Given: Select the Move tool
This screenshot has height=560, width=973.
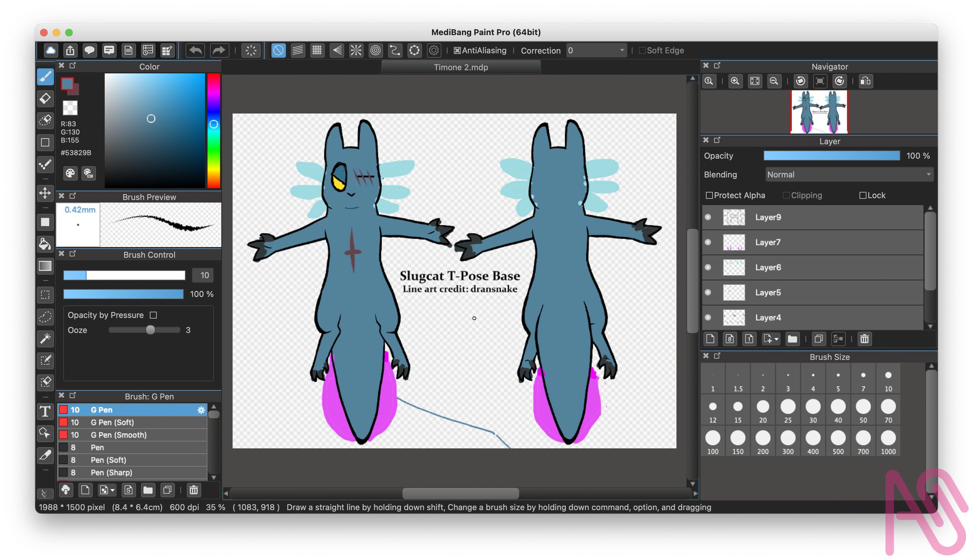Looking at the screenshot, I should pos(45,193).
